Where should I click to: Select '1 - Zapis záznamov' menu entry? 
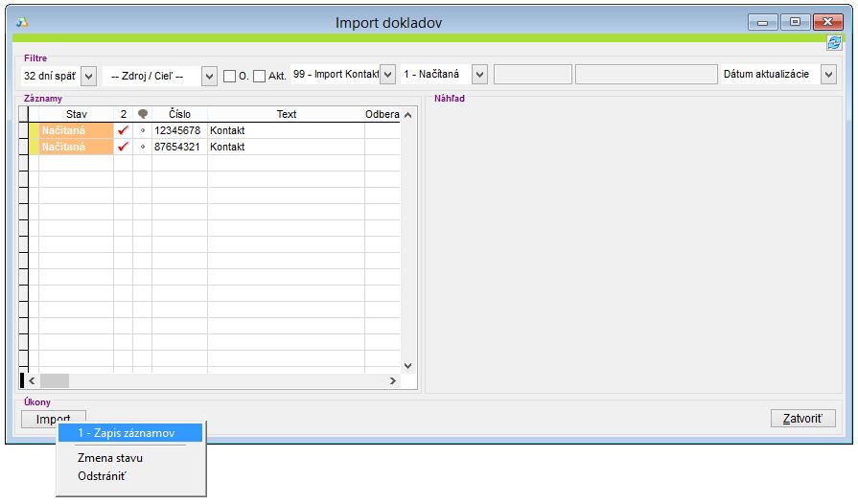[127, 433]
